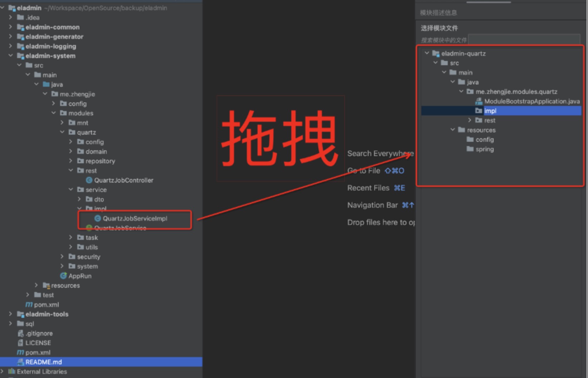
Task: Expand the domain package under quartz
Action: click(x=71, y=151)
